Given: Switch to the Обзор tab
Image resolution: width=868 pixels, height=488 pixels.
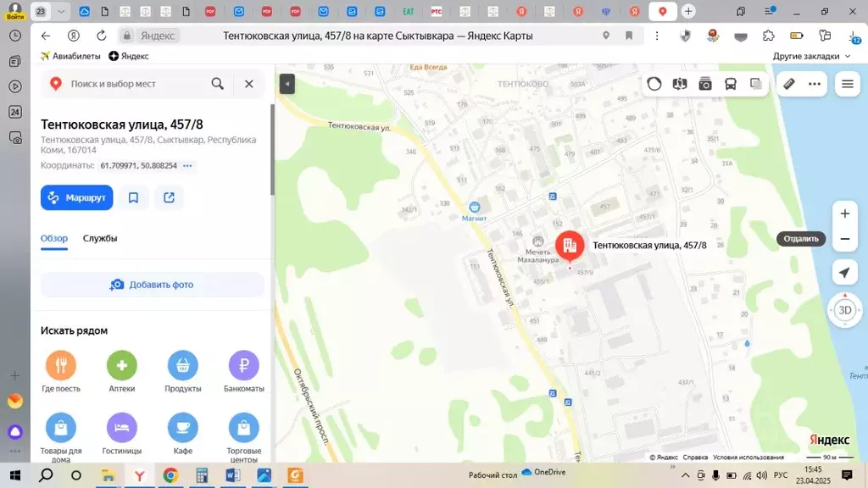Looking at the screenshot, I should pyautogui.click(x=53, y=238).
